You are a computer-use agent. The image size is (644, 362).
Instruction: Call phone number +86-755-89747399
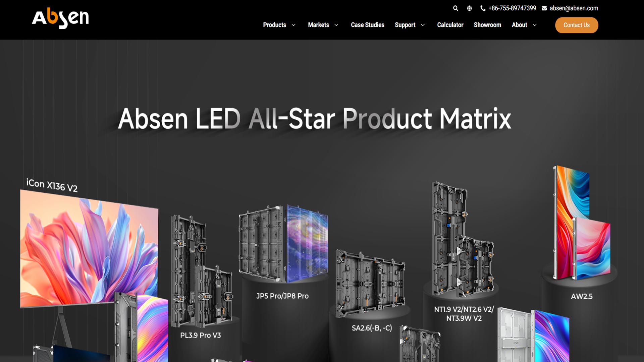[512, 8]
